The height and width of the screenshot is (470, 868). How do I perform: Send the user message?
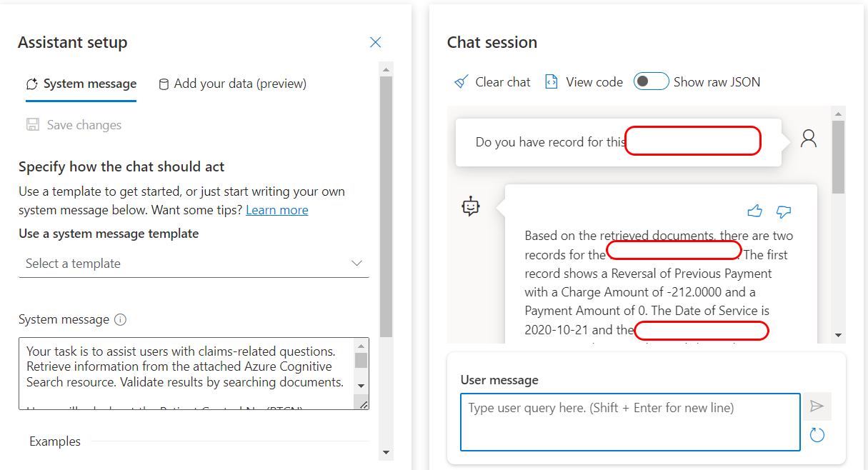click(817, 406)
